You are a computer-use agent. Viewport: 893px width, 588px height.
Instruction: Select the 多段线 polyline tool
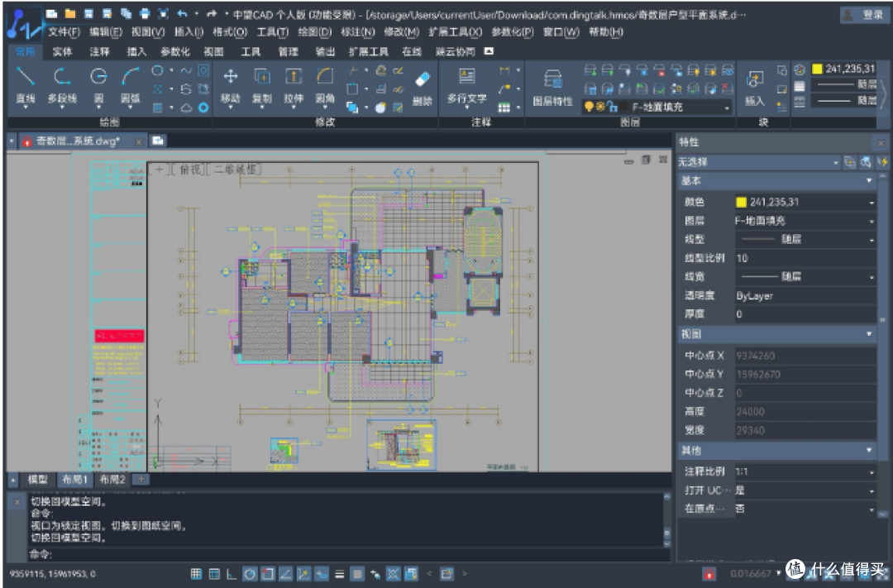62,85
